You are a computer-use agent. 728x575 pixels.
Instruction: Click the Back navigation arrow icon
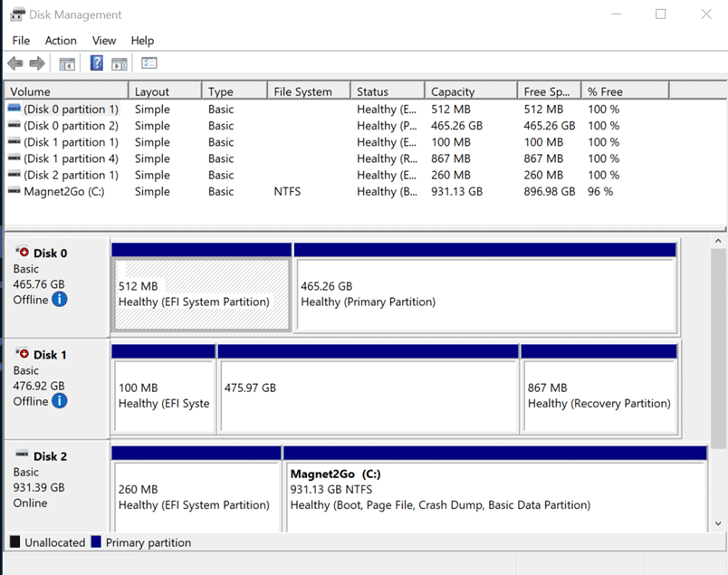click(14, 62)
